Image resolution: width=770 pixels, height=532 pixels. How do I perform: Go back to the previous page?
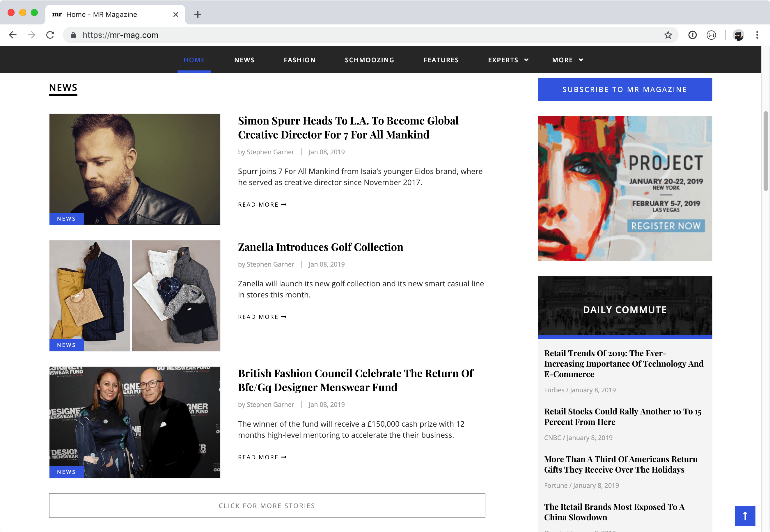click(13, 35)
